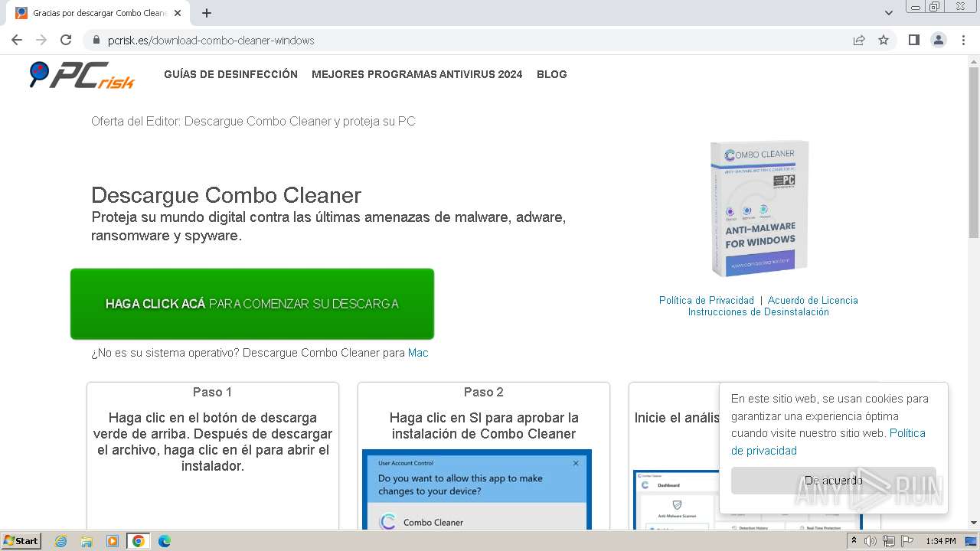Image resolution: width=980 pixels, height=551 pixels.
Task: Open Mejores Programas Antivirus 2024
Action: [416, 74]
